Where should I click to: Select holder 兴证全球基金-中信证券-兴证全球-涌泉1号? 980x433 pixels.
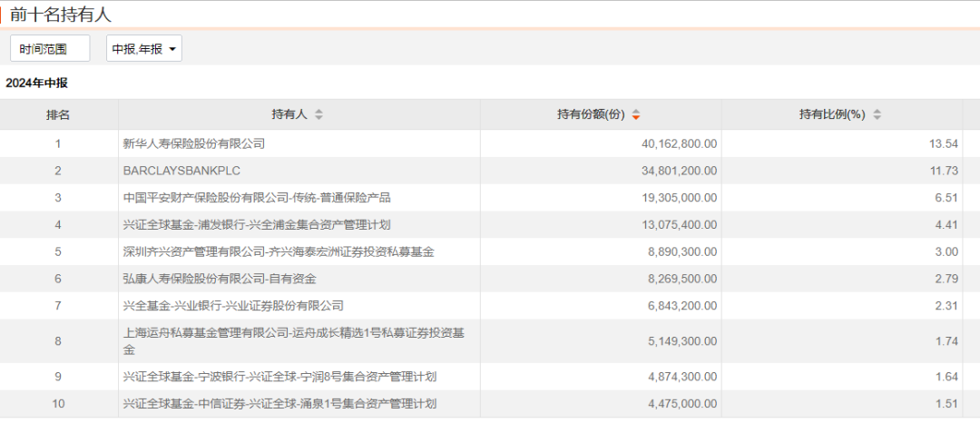tap(279, 404)
